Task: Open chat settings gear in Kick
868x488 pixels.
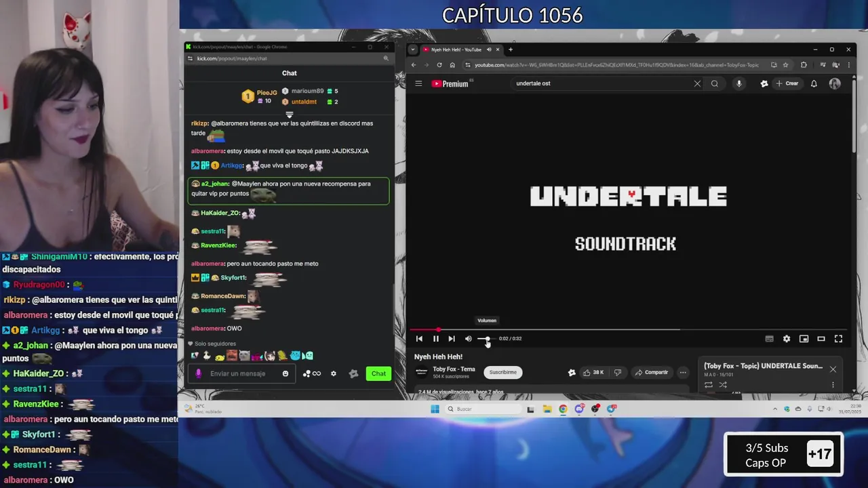Action: (x=333, y=373)
